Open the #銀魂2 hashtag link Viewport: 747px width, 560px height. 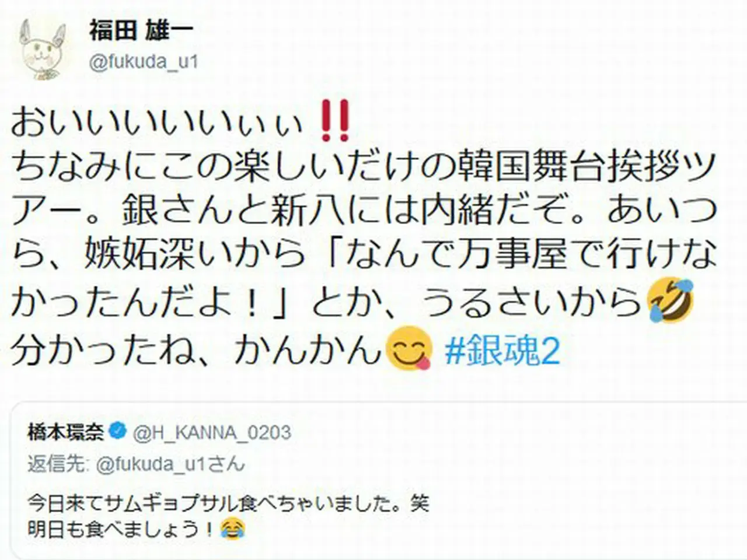pos(502,351)
